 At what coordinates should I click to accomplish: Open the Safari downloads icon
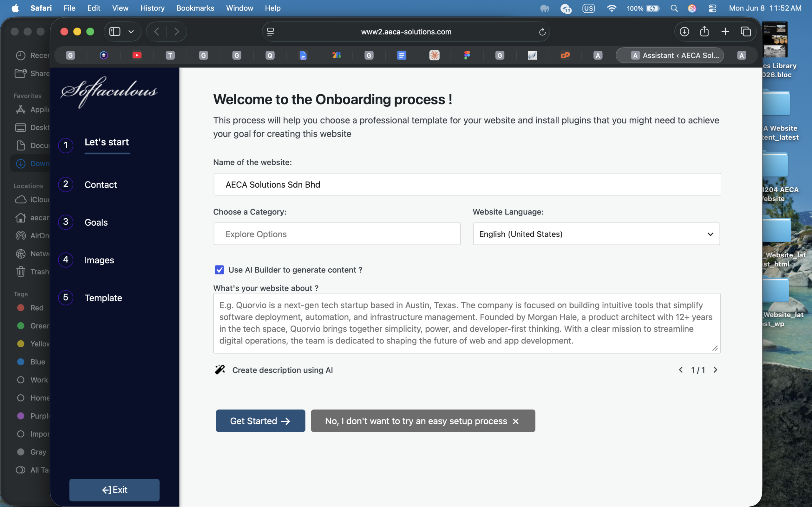pos(684,32)
